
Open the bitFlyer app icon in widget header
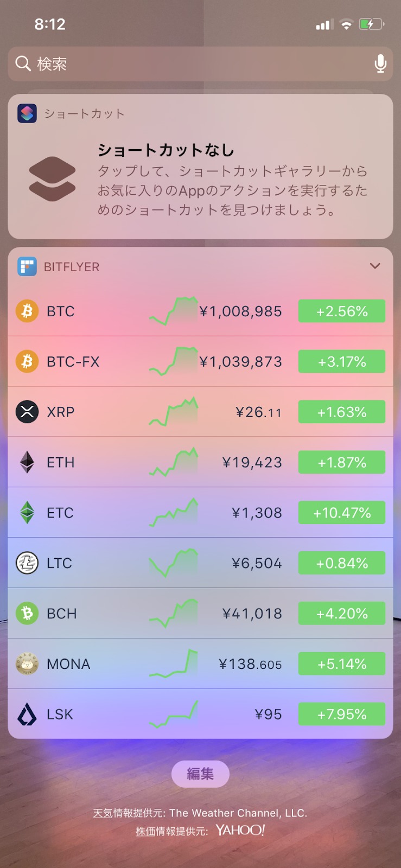pyautogui.click(x=27, y=266)
